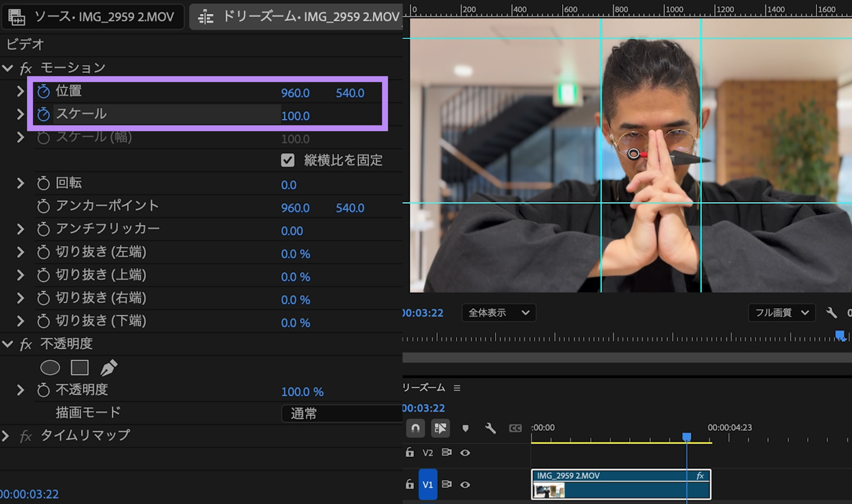Select the IMG_2959 2.MOV clip on V1
This screenshot has width=852, height=504.
621,484
